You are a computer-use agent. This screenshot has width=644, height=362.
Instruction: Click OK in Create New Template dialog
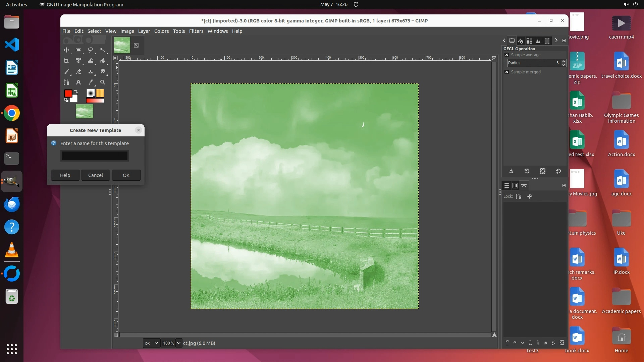pos(126,175)
